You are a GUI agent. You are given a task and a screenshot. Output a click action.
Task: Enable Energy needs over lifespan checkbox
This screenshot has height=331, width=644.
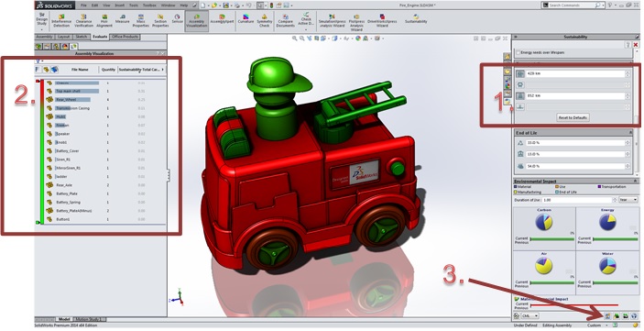coord(518,52)
